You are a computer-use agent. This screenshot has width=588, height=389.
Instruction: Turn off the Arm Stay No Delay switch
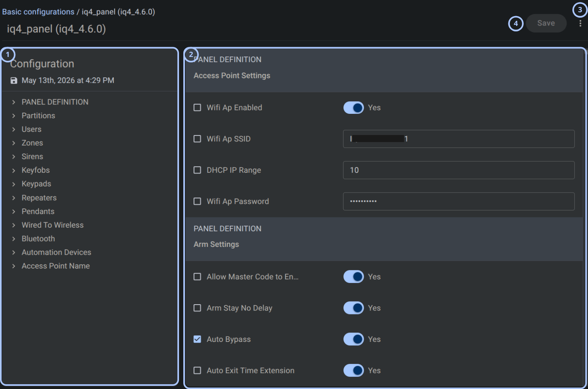[x=354, y=308]
